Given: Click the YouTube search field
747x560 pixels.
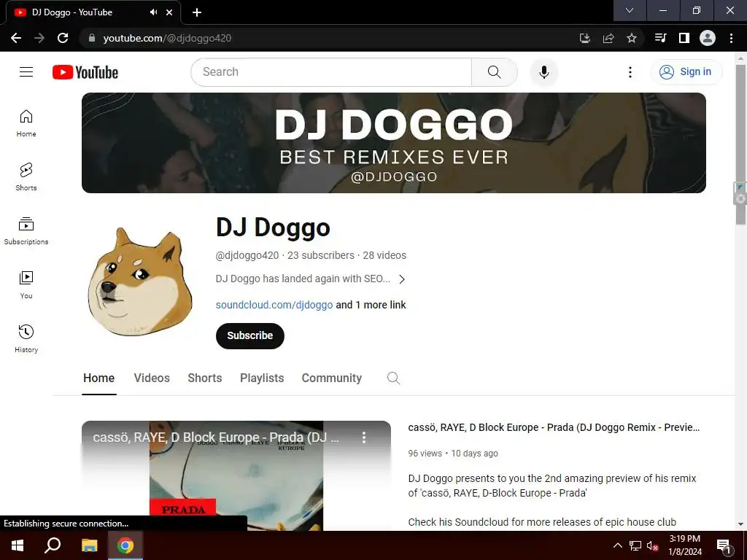Looking at the screenshot, I should click(331, 72).
